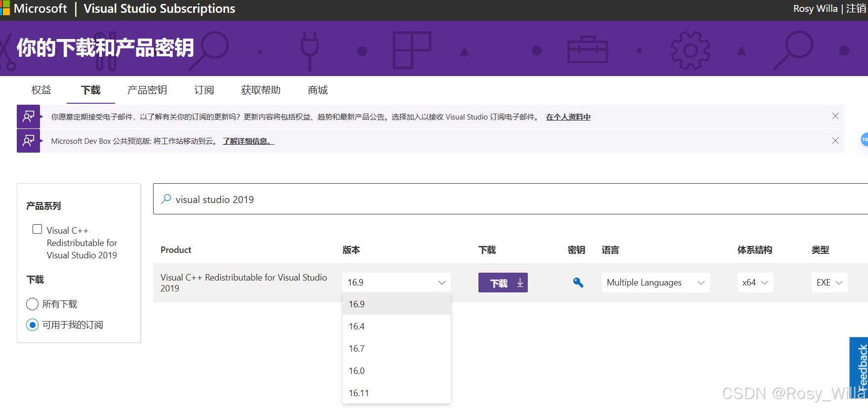
Task: Switch to the 订阅 tab
Action: click(204, 90)
